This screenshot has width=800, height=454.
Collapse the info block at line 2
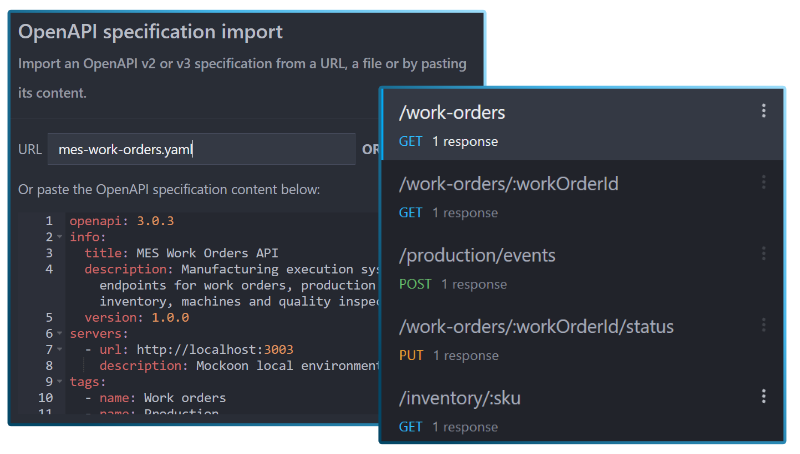[60, 237]
